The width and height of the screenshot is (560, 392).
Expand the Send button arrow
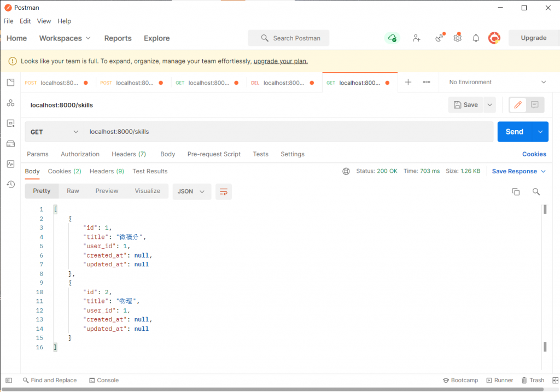(x=540, y=132)
